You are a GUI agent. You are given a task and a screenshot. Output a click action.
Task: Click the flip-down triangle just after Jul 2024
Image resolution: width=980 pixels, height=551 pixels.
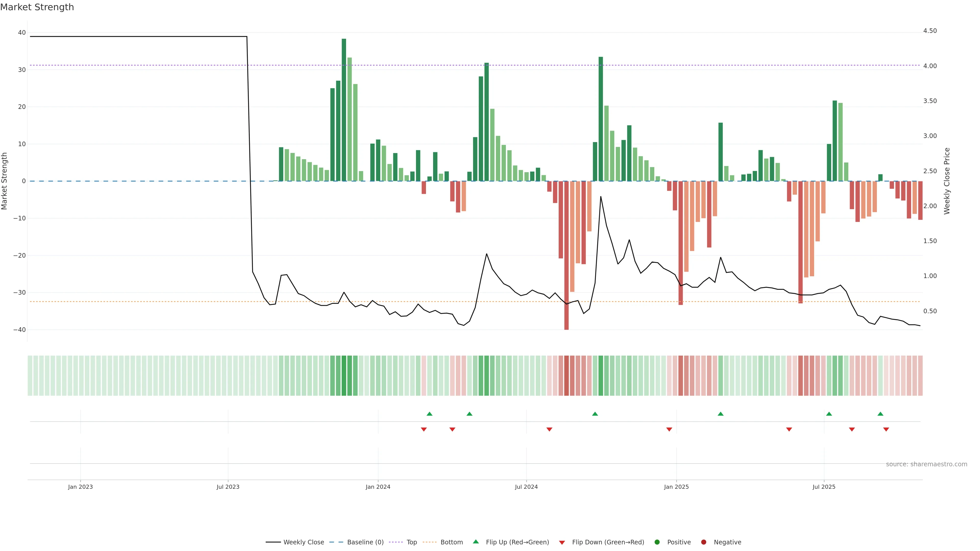pyautogui.click(x=549, y=429)
